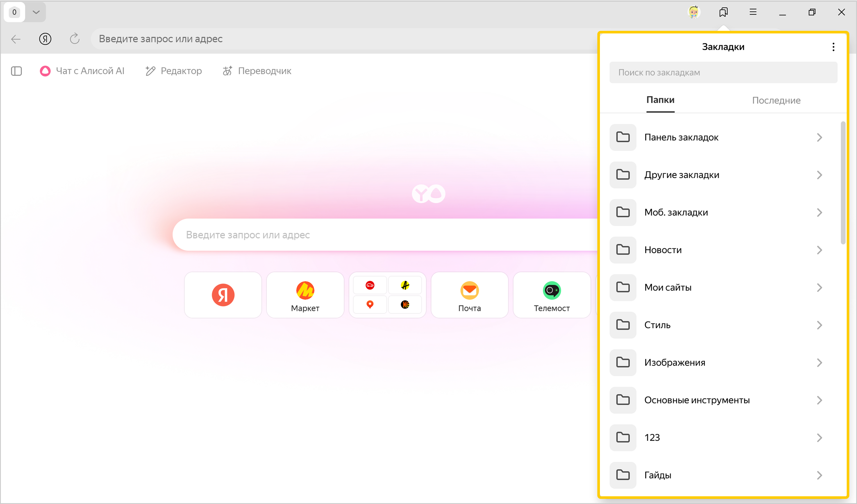This screenshot has height=504, width=857.
Task: Reload the page with refresh icon
Action: (x=75, y=39)
